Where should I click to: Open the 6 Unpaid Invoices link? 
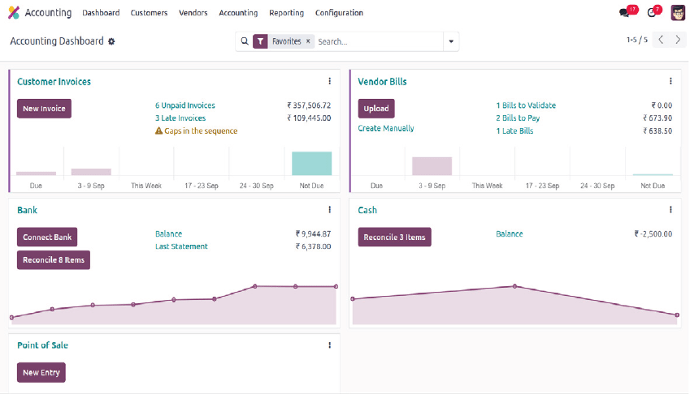pos(185,105)
